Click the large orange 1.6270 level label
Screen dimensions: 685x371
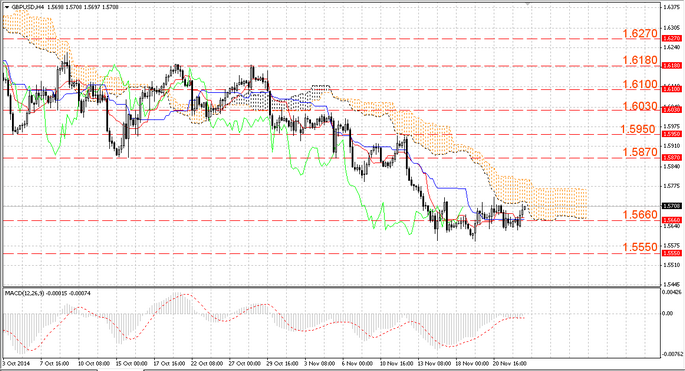point(640,33)
